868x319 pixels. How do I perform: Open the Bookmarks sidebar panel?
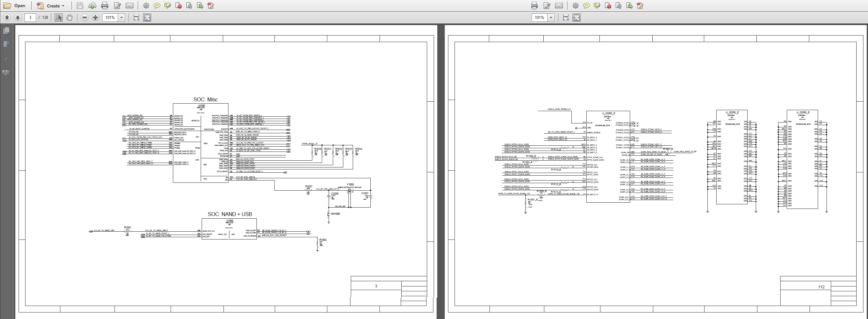[x=6, y=44]
